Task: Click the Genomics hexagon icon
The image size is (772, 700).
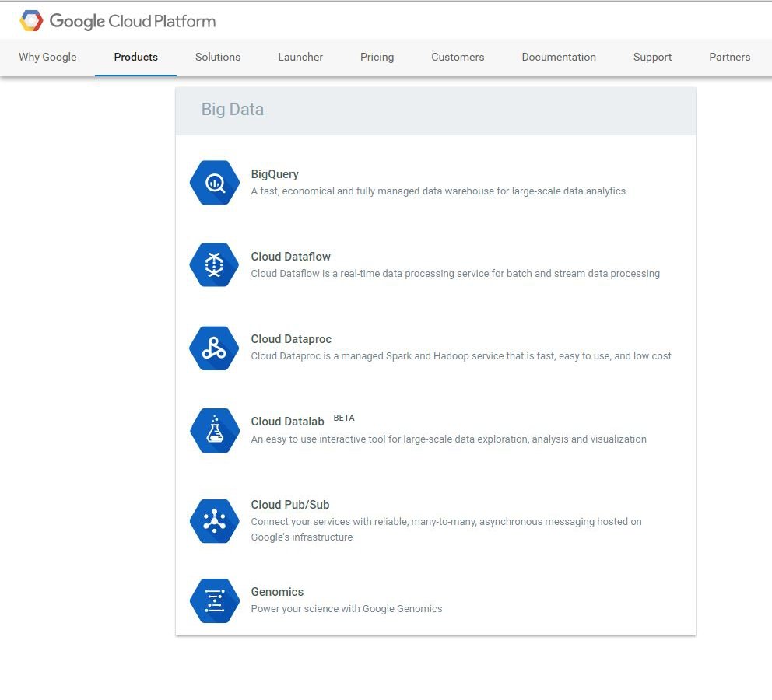Action: 215,600
